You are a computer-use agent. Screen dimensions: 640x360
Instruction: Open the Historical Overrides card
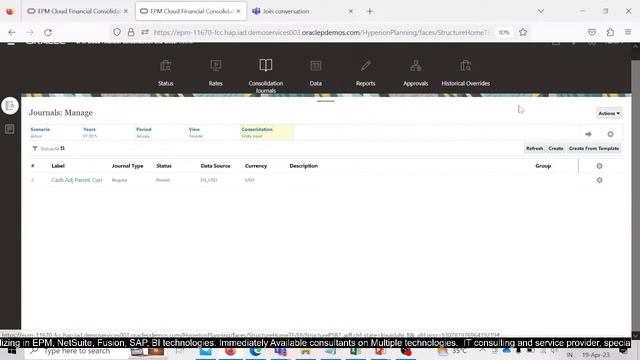pyautogui.click(x=465, y=73)
